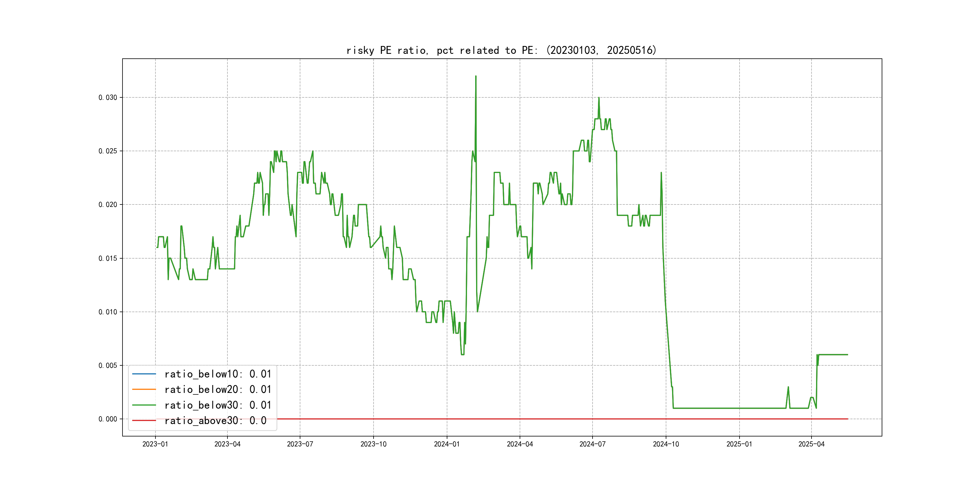
Task: Select the ratio_above30: 0.0 legend label
Action: click(x=215, y=420)
